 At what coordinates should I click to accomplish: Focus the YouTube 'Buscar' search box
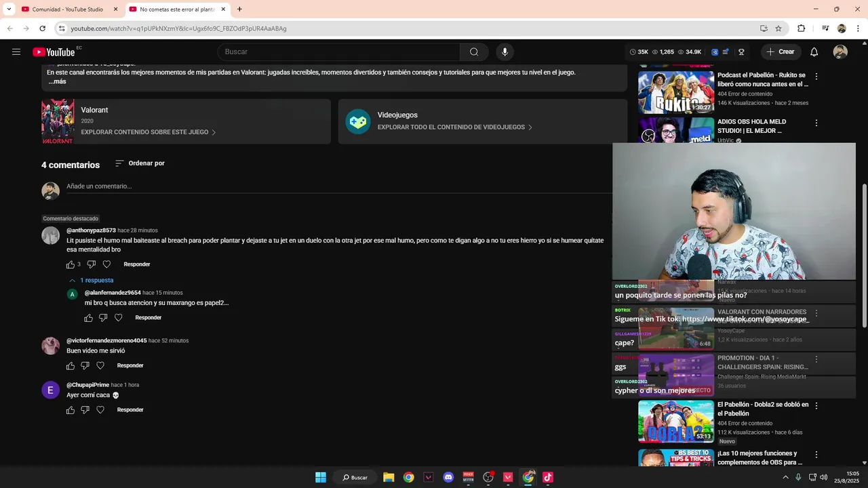point(339,52)
